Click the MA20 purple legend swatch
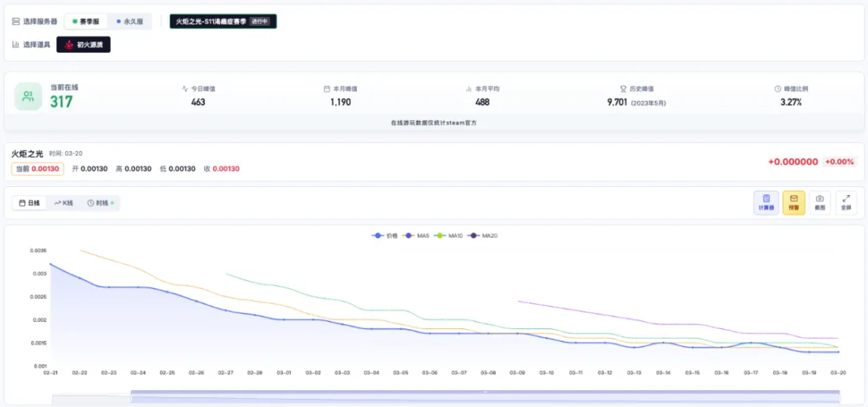Viewport: 868px width, 407px height. point(474,235)
